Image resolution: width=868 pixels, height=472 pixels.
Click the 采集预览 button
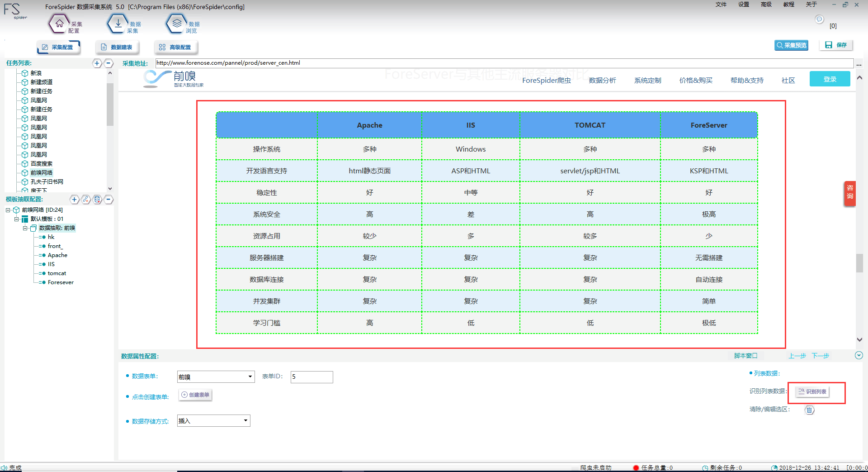pyautogui.click(x=791, y=45)
